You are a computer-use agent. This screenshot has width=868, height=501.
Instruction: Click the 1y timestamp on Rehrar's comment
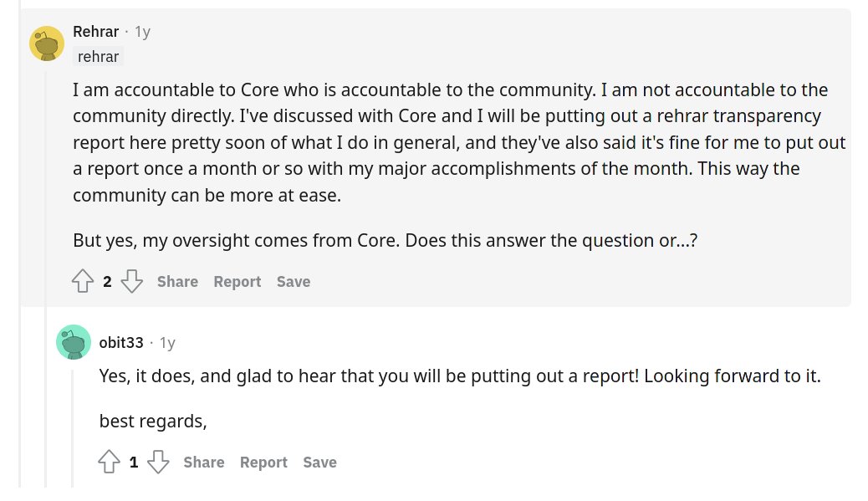pos(143,32)
